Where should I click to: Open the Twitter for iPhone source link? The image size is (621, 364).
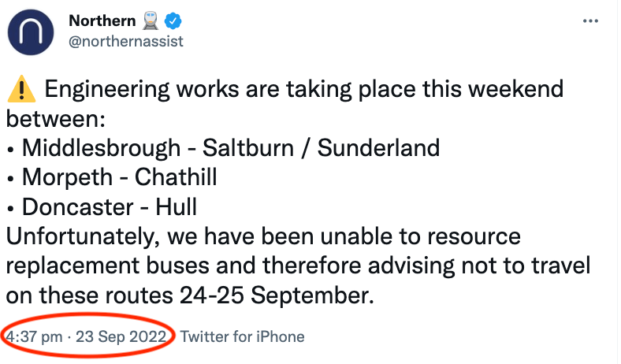point(242,336)
